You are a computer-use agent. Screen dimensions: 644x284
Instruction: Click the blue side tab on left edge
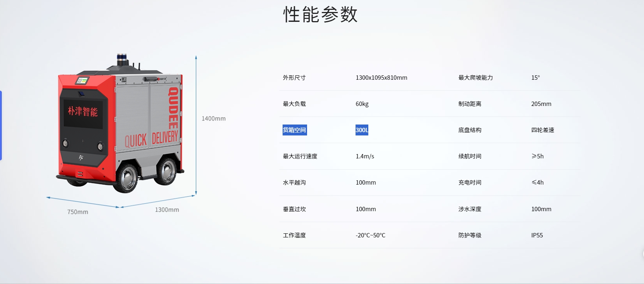point(1,125)
